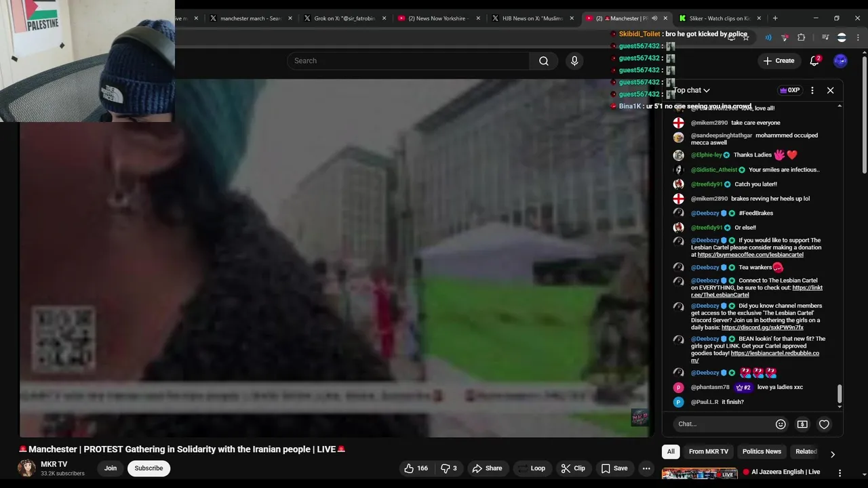Click @sandeepsinghtathgar username in chat
The width and height of the screenshot is (868, 488).
point(721,136)
